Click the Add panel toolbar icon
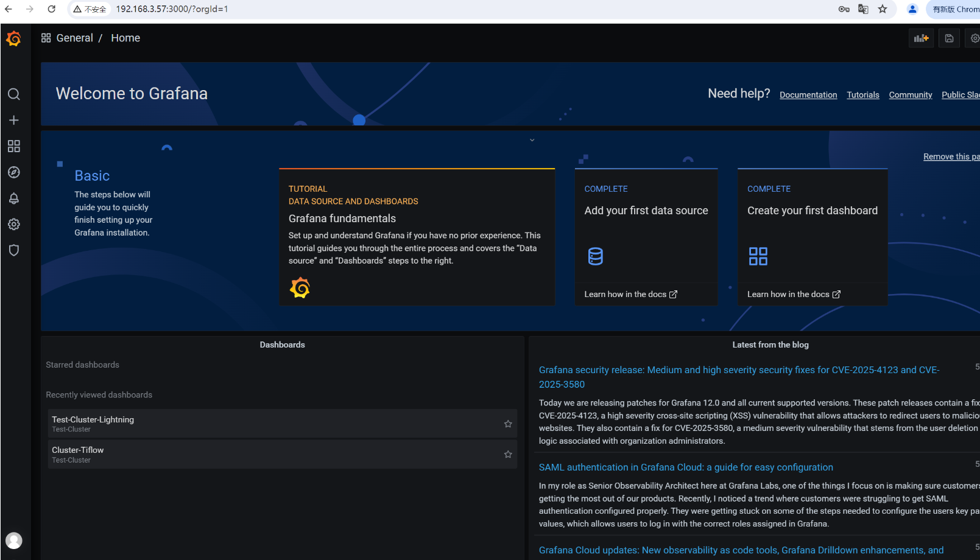The width and height of the screenshot is (980, 560). click(921, 38)
